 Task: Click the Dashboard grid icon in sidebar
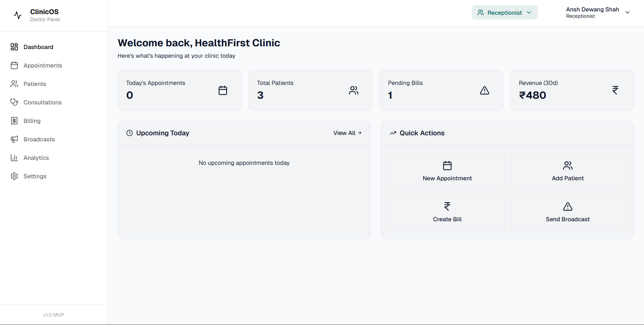[14, 47]
